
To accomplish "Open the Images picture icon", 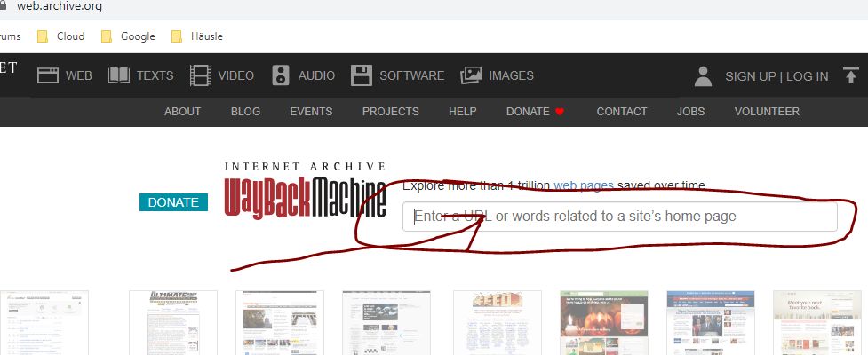I will [x=471, y=75].
